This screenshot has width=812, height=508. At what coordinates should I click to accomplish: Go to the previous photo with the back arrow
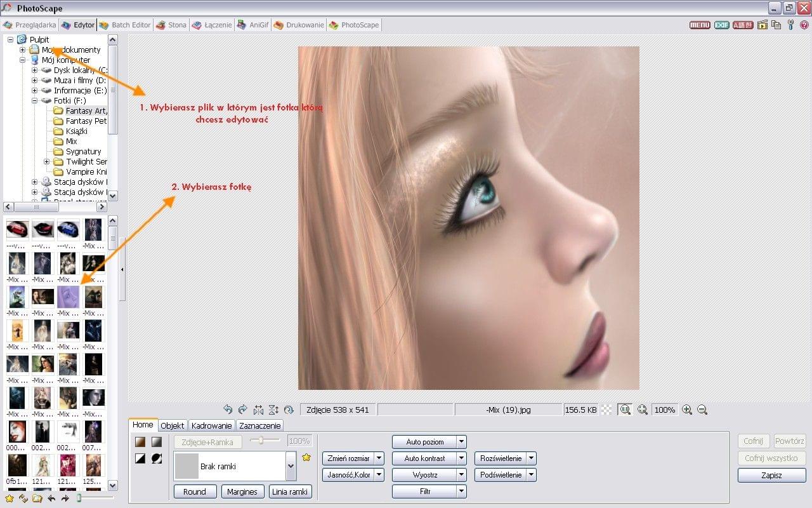tap(51, 498)
